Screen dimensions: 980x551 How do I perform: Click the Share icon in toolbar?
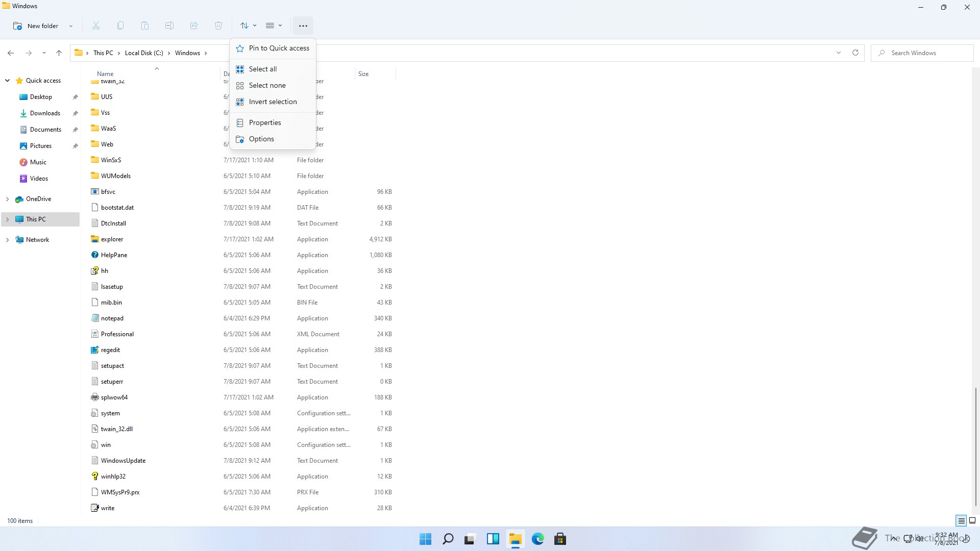(x=194, y=26)
